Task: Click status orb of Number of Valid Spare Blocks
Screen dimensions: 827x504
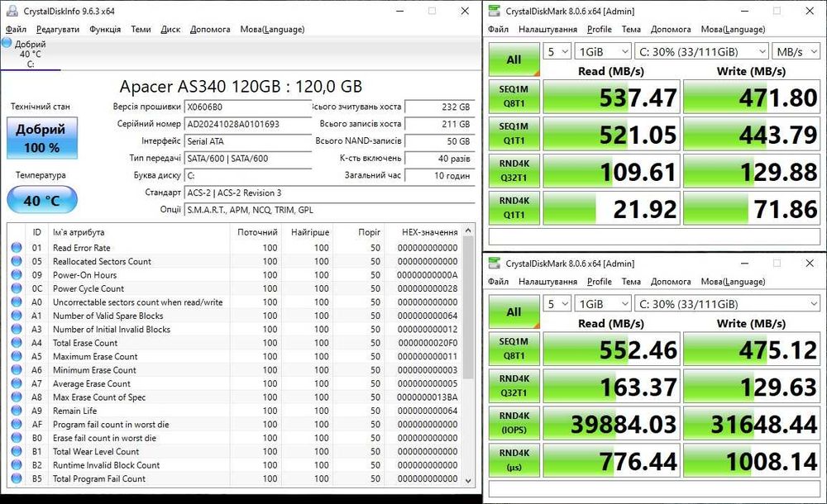Action: (x=17, y=316)
